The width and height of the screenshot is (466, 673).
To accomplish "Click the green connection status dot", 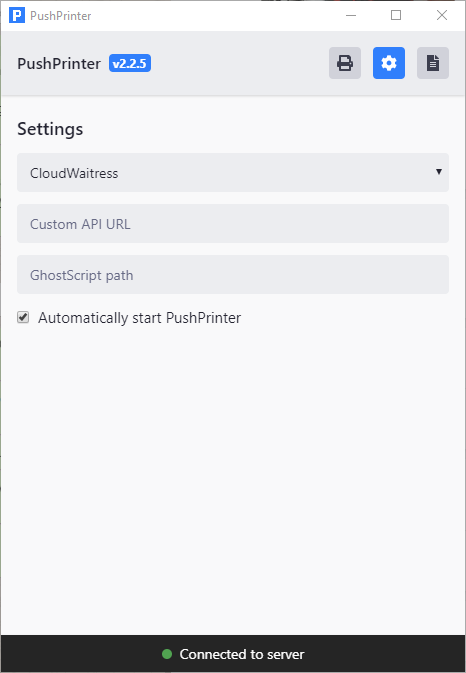I will 167,654.
